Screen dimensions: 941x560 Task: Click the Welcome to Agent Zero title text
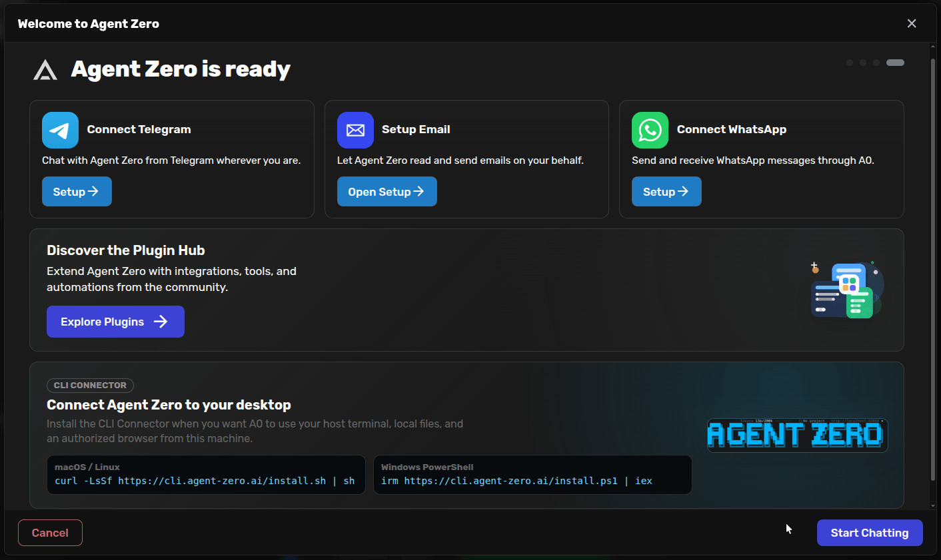click(89, 24)
